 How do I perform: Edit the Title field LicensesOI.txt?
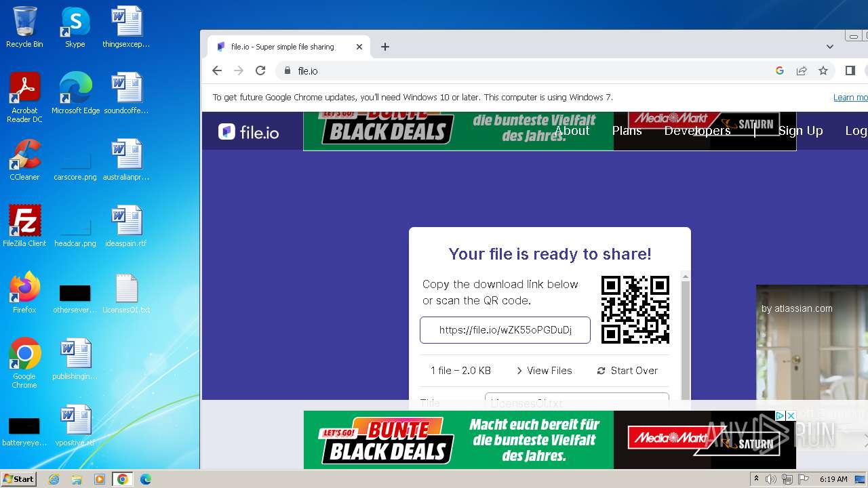point(577,402)
